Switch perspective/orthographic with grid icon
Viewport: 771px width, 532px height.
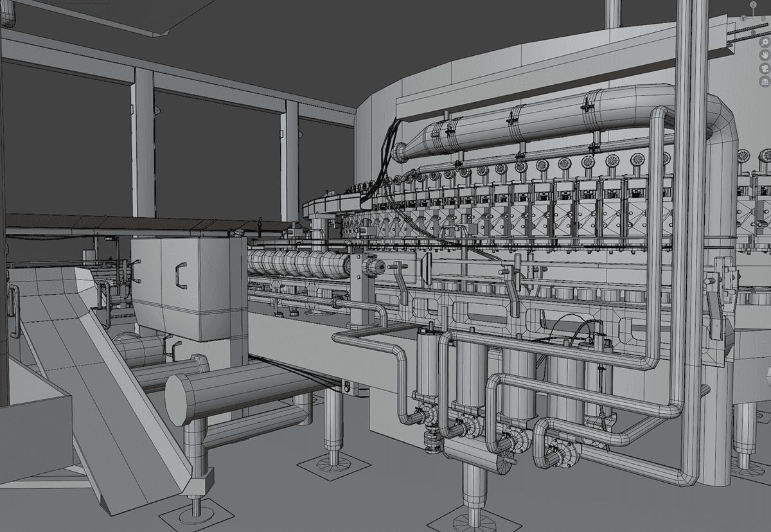(765, 82)
